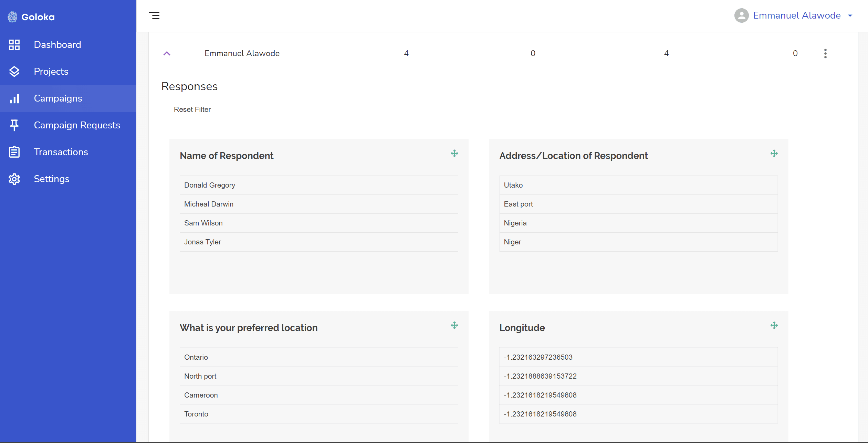Click the Settings gear icon
This screenshot has height=443, width=868.
tap(14, 179)
